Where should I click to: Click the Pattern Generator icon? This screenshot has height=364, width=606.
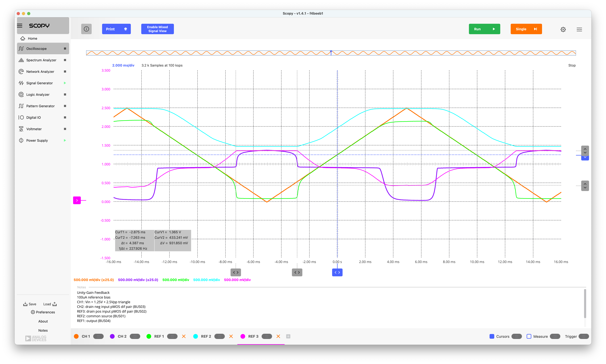(x=21, y=106)
